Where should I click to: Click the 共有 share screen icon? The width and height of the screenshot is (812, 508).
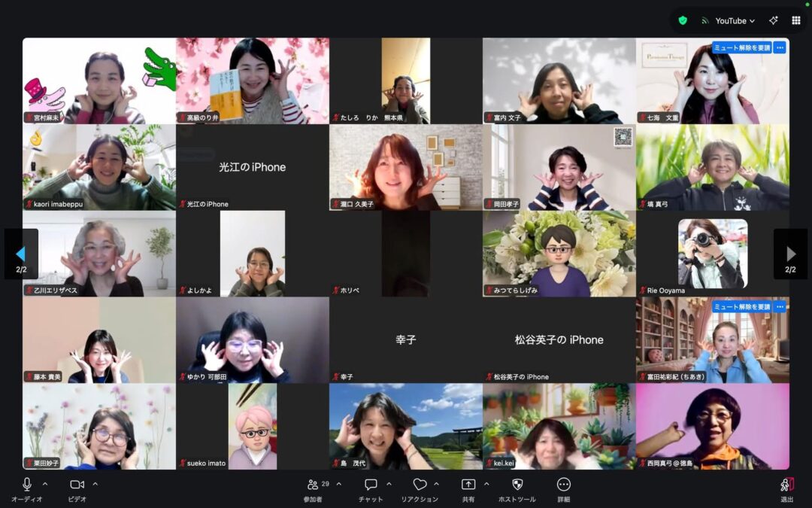(x=468, y=485)
